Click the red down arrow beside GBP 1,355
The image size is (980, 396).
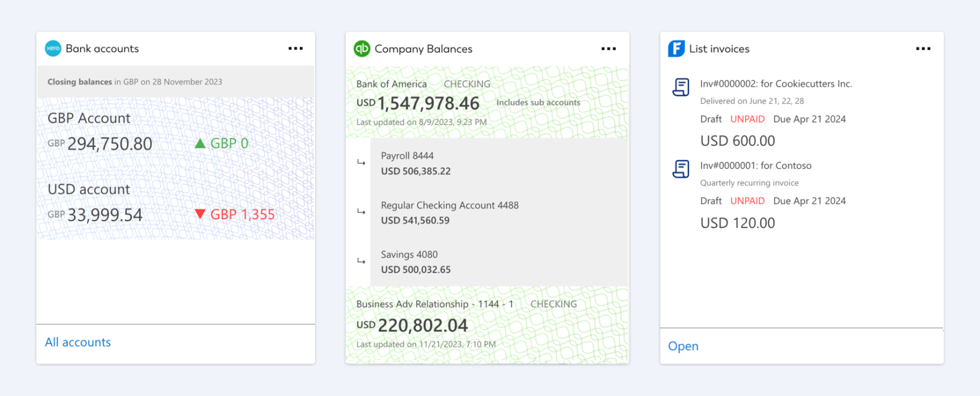coord(200,214)
